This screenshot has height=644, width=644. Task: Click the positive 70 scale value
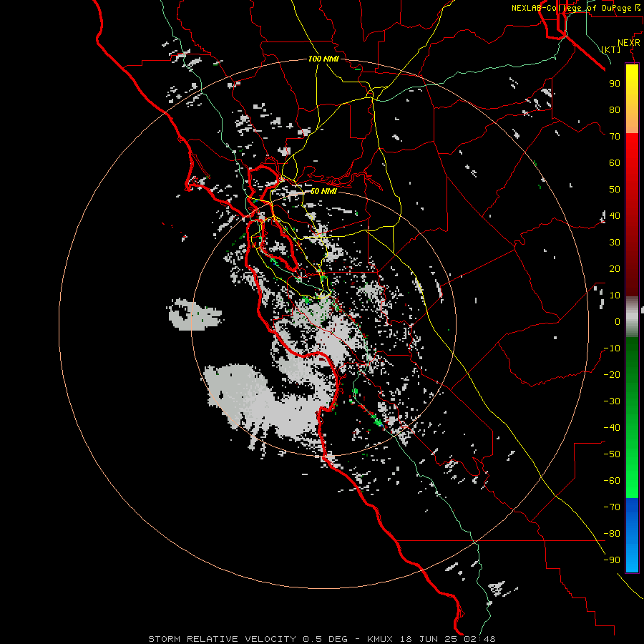pos(615,137)
